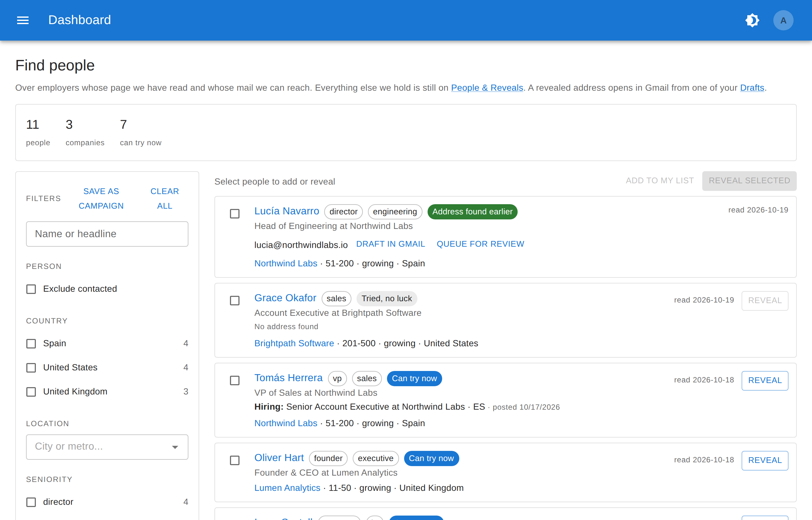The image size is (812, 520).
Task: Open Tomás Herrera's profile link
Action: click(x=288, y=378)
